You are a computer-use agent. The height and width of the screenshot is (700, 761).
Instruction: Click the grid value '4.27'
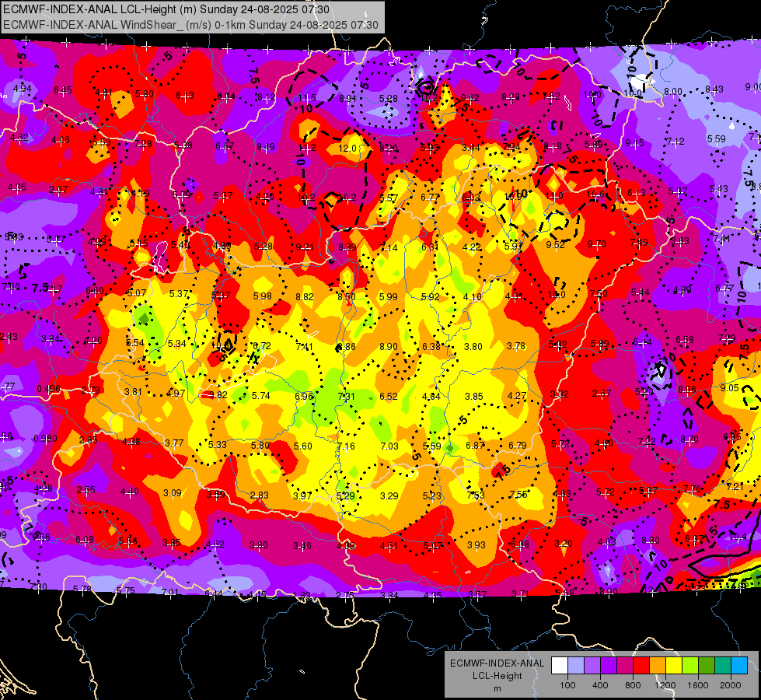click(516, 395)
